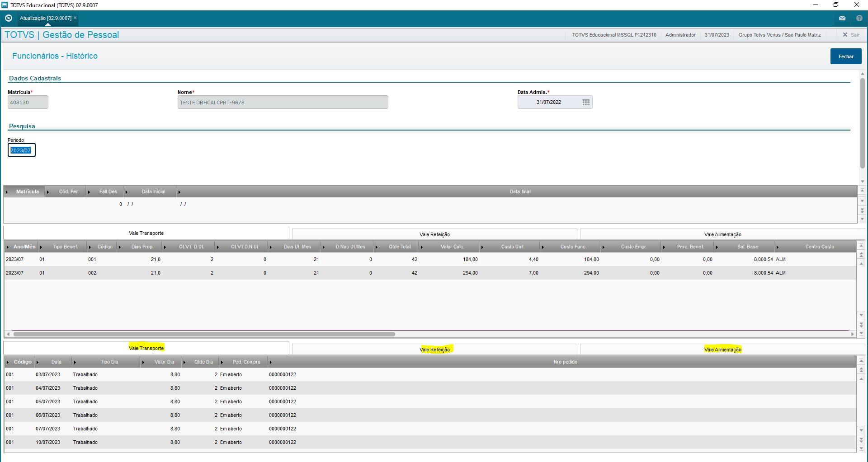This screenshot has width=868, height=462.
Task: Click arrow beside Cód. Per. column header
Action: (x=48, y=192)
